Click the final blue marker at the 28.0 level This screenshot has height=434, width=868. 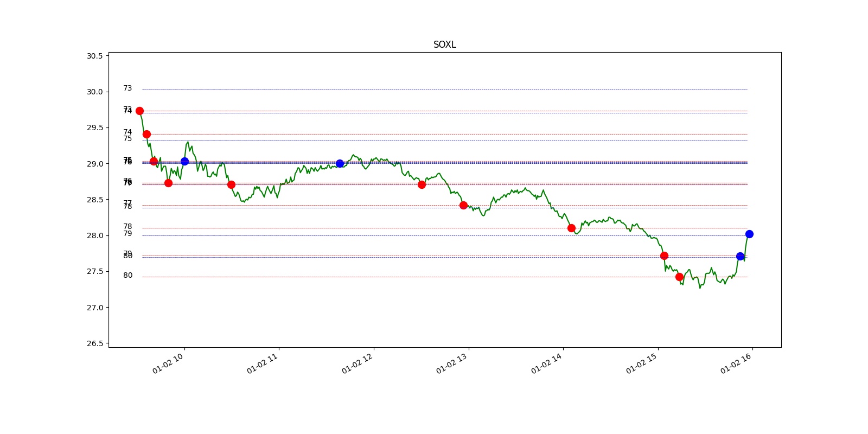coord(749,234)
